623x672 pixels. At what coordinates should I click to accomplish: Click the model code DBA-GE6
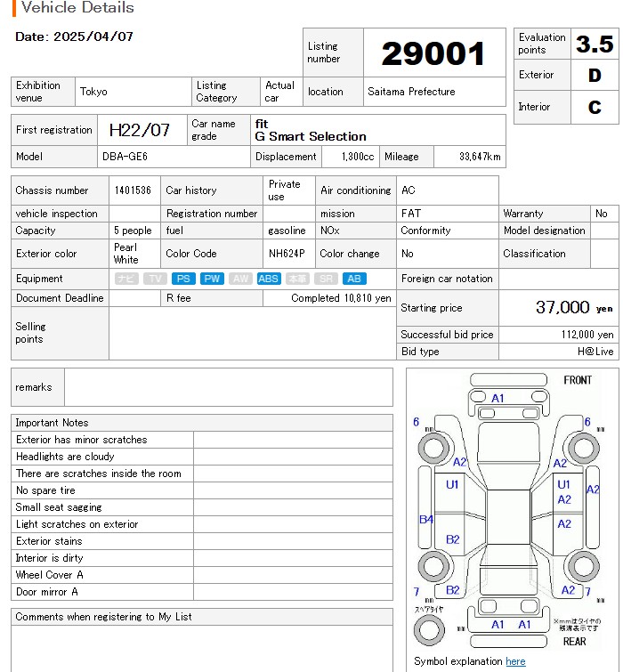[x=125, y=157]
